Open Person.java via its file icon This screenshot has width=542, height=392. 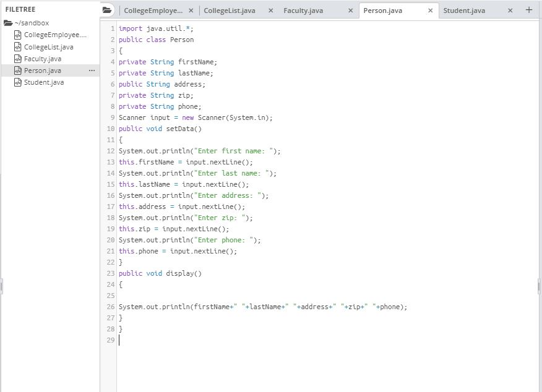click(x=17, y=70)
